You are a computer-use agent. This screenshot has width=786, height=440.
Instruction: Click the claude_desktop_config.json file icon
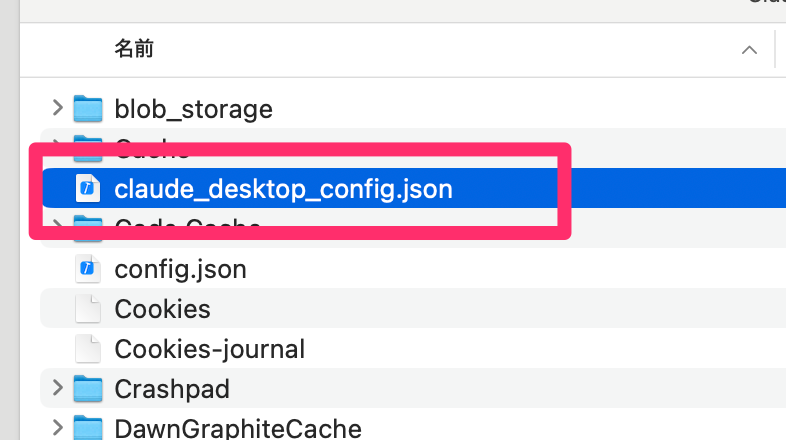(88, 188)
